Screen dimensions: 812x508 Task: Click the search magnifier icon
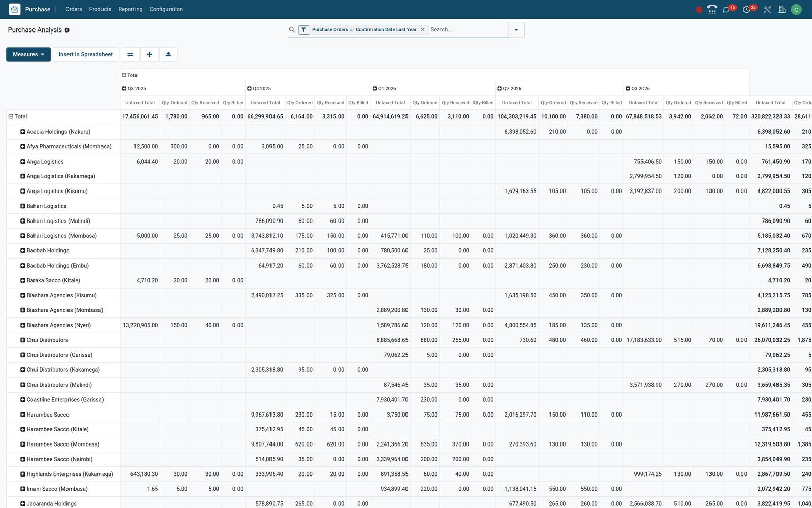tap(292, 30)
